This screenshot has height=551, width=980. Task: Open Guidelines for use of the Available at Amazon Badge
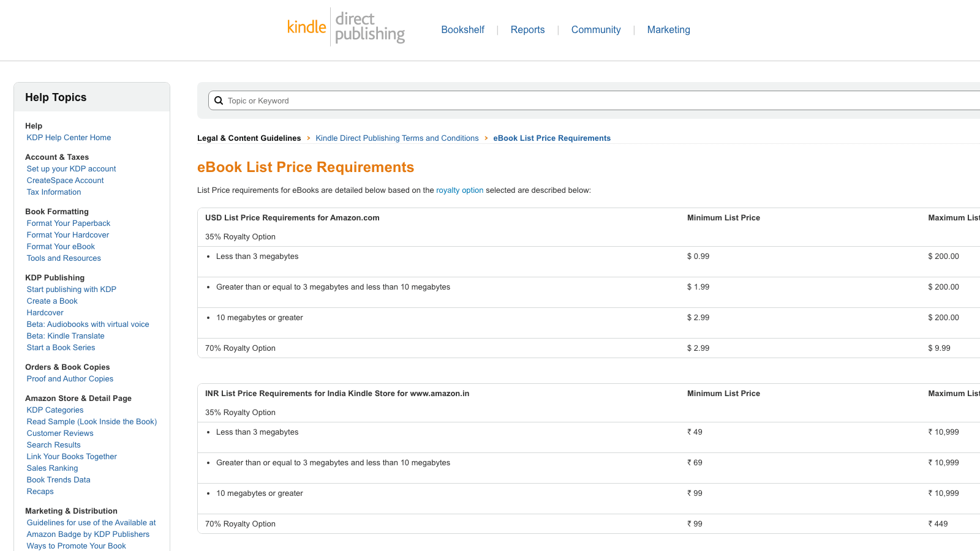91,528
